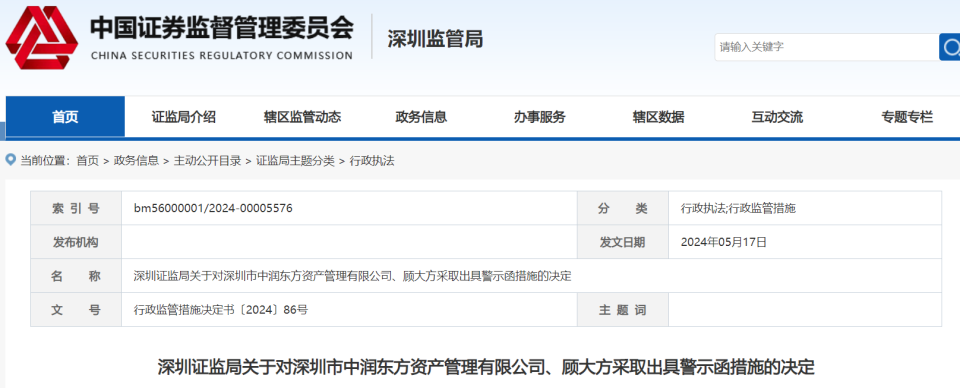This screenshot has height=388, width=960.
Task: Open the 办事服务 menu item
Action: [540, 117]
